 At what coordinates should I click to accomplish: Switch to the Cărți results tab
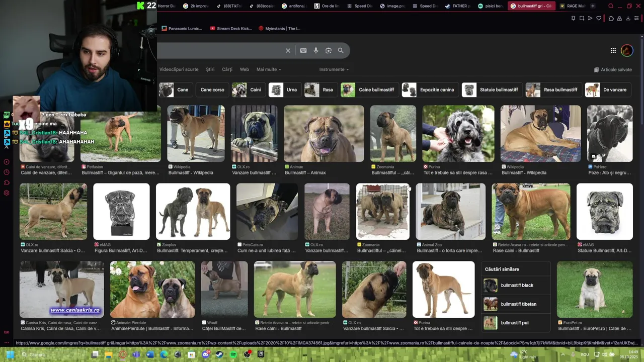coord(227,69)
